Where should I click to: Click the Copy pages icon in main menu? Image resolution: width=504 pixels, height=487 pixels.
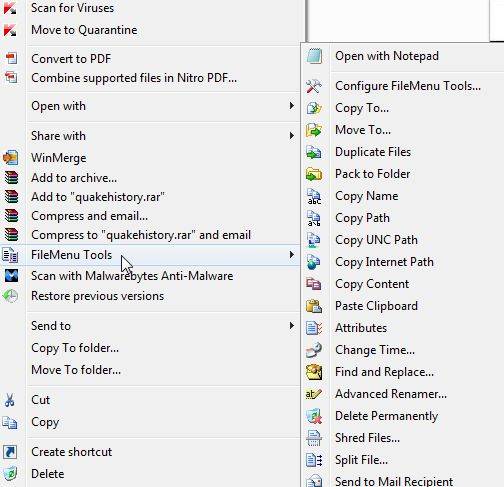[x=10, y=422]
